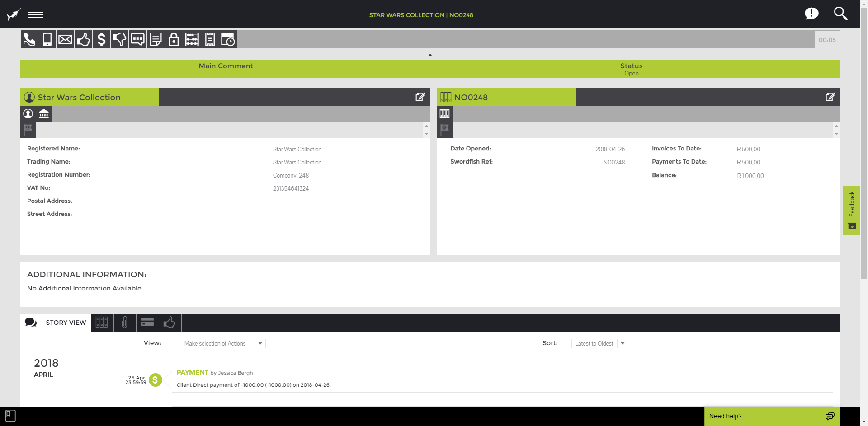Click the PAYMENT entry title
Image resolution: width=868 pixels, height=426 pixels.
click(192, 373)
